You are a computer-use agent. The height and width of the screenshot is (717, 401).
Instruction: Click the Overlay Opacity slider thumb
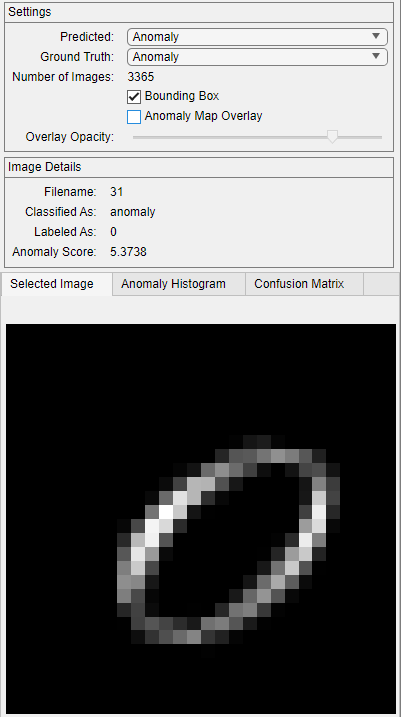332,136
